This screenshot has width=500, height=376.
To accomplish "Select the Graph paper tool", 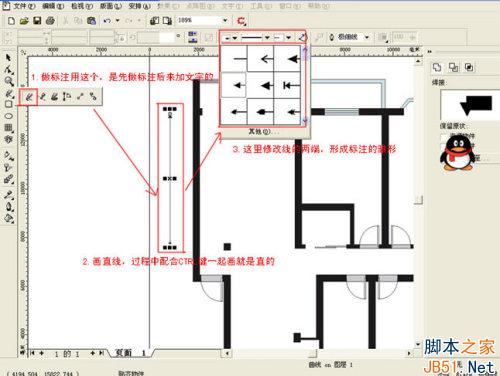I will click(x=9, y=128).
